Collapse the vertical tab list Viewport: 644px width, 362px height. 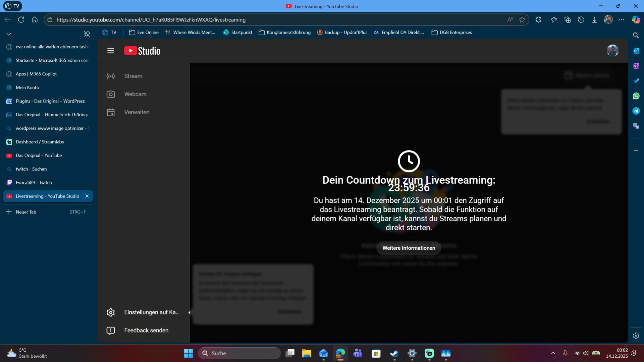(8, 34)
